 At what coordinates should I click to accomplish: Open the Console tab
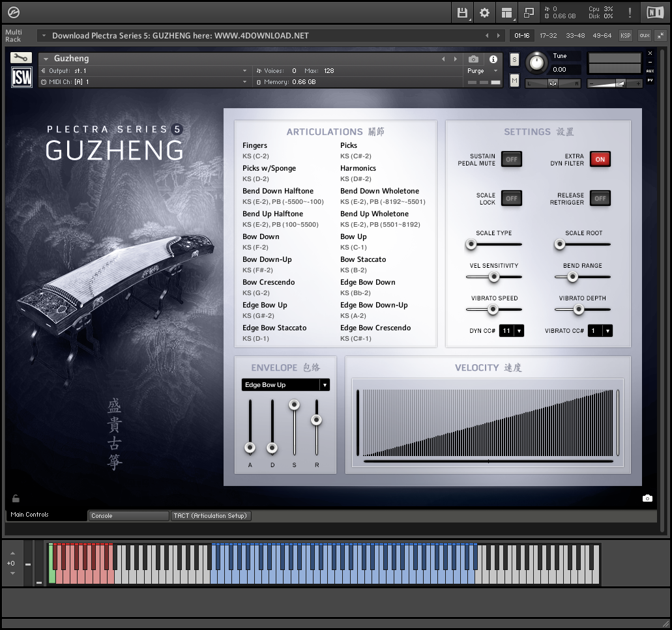(128, 515)
